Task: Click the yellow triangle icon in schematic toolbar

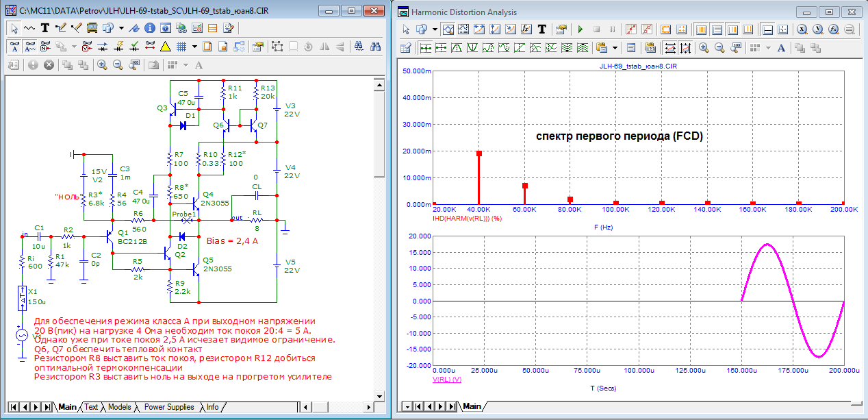Action: [x=165, y=47]
